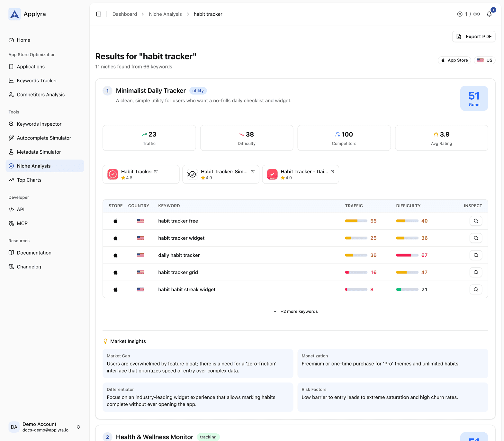Click the Competitors 100 stat card

tap(344, 138)
